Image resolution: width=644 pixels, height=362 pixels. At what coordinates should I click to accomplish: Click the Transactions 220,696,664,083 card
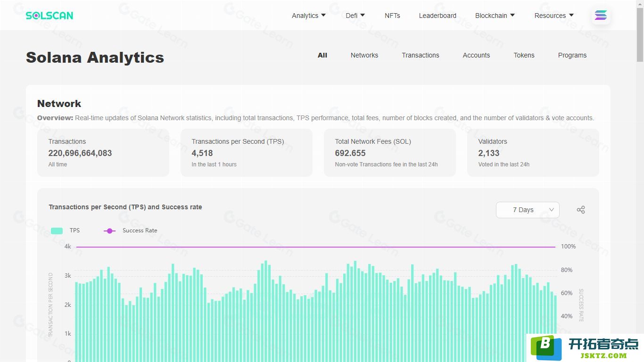[x=103, y=153]
